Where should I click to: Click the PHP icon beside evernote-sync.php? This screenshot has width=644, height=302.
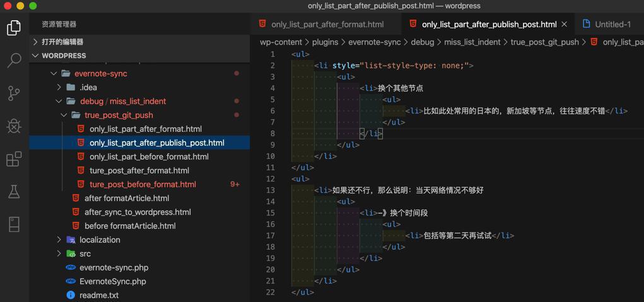[71, 267]
